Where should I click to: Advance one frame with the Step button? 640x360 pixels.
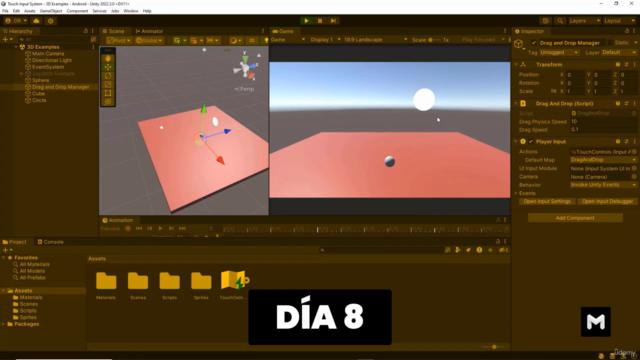coord(333,21)
